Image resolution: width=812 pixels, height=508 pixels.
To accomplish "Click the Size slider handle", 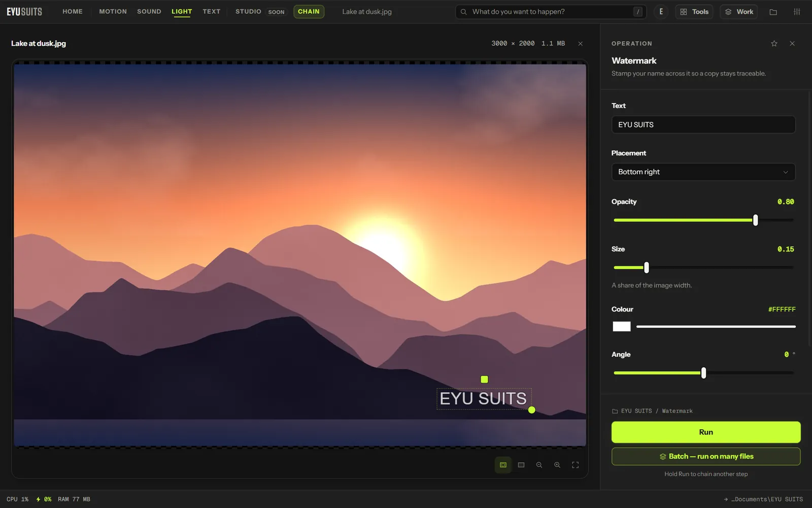I will (x=646, y=267).
